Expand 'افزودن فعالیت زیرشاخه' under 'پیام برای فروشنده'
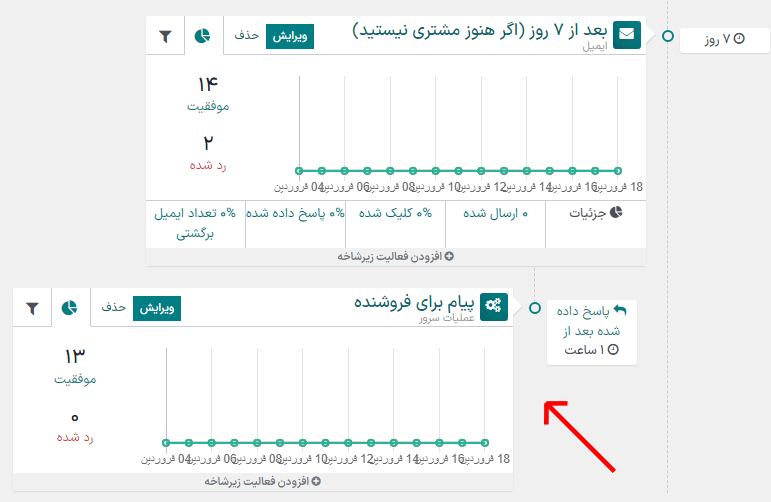This screenshot has width=771, height=502. [262, 482]
